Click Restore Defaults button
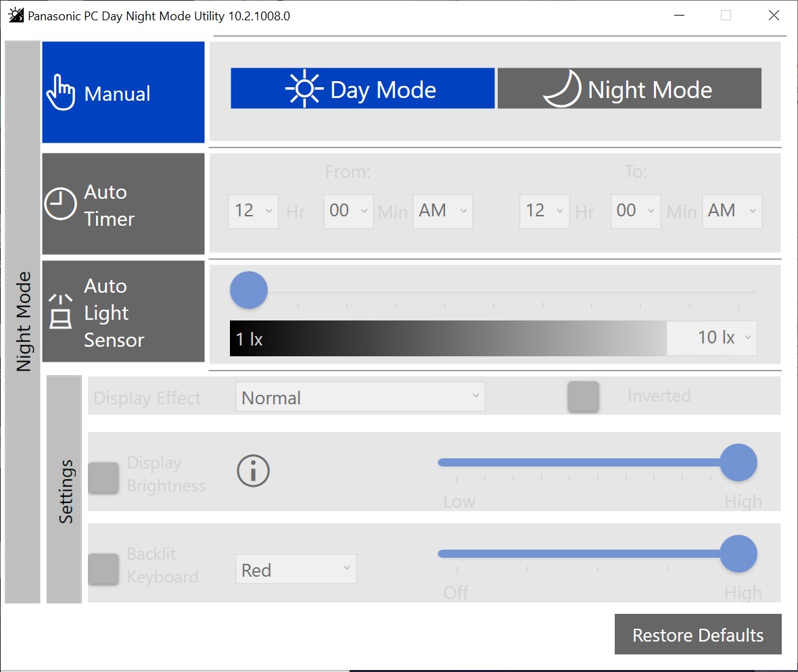Image resolution: width=798 pixels, height=672 pixels. click(698, 634)
